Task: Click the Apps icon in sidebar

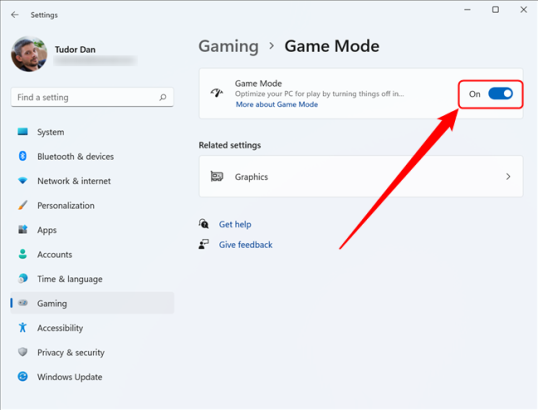Action: tap(23, 230)
